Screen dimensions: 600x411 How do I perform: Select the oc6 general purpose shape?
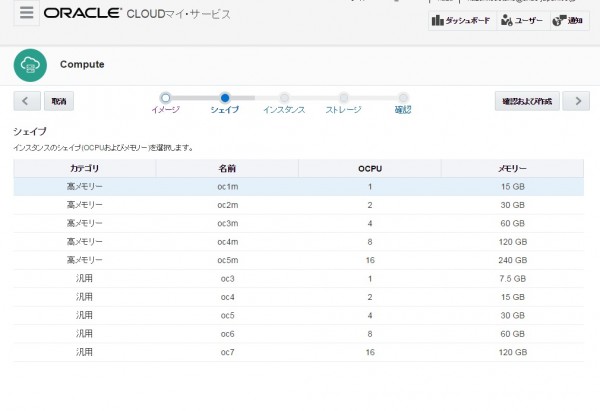(299, 334)
